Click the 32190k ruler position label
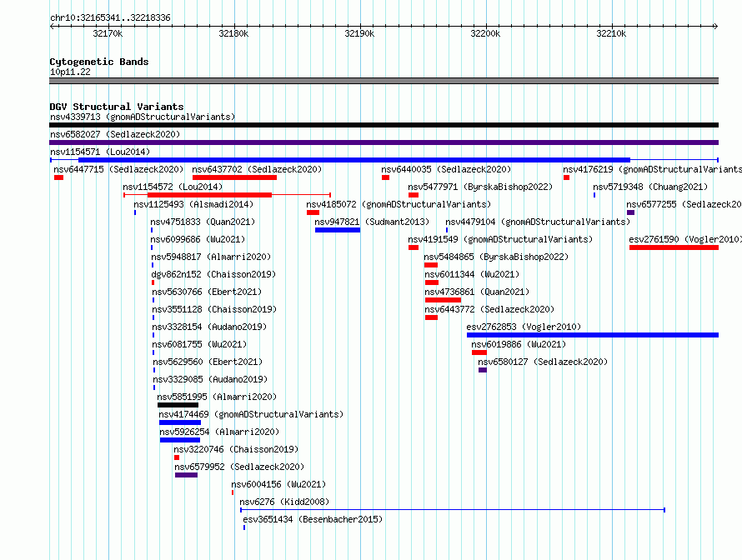742x560 pixels. 359,33
